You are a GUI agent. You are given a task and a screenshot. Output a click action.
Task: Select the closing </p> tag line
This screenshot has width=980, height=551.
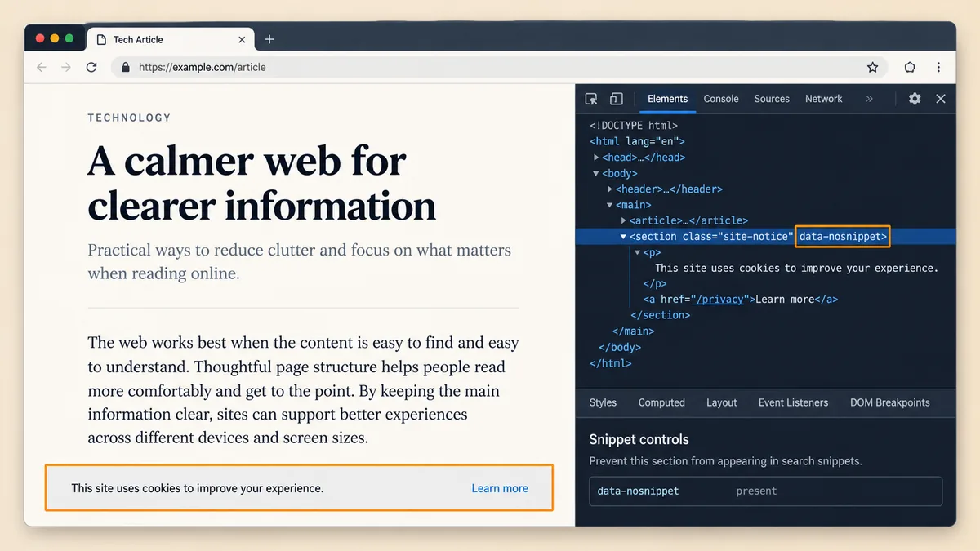point(655,284)
